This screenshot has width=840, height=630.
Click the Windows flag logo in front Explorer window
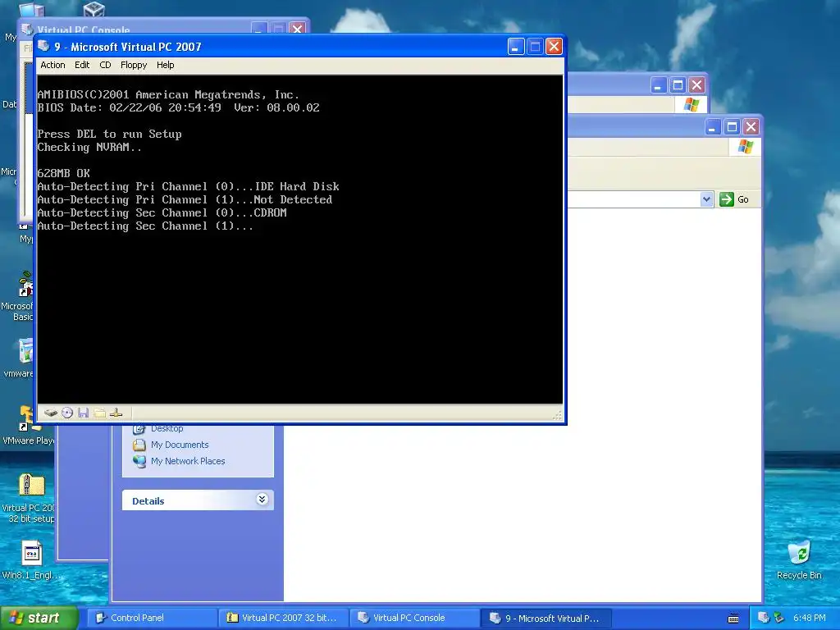coord(745,147)
